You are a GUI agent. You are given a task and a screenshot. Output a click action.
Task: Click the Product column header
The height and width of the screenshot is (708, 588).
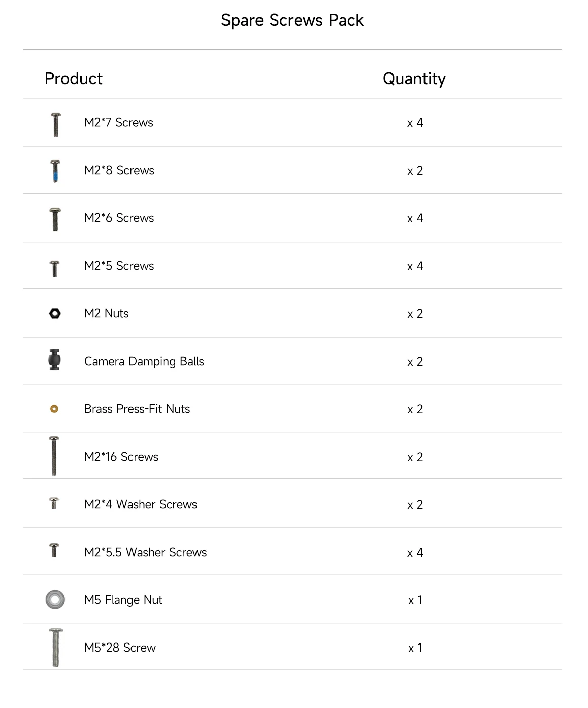pos(74,79)
